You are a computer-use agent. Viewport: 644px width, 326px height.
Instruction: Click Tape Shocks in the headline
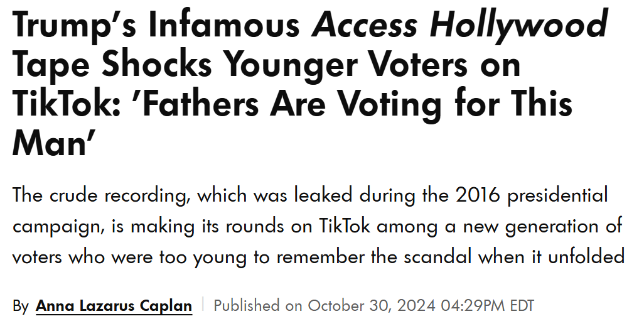[x=112, y=65]
